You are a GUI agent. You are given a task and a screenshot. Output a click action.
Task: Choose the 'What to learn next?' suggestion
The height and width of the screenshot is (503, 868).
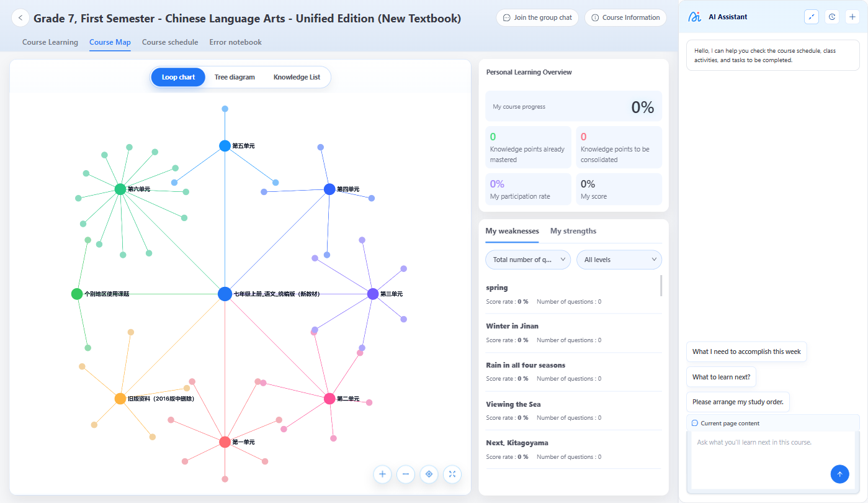pos(721,377)
